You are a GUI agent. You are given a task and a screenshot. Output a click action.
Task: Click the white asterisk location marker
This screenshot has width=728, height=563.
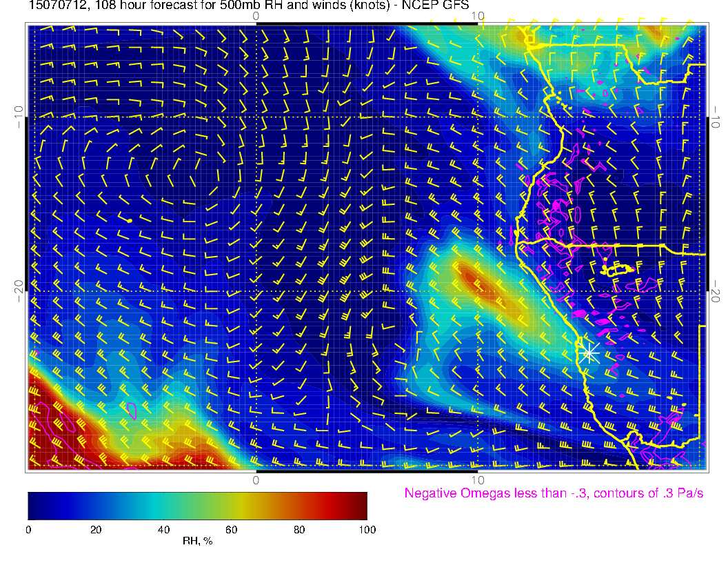tap(589, 353)
